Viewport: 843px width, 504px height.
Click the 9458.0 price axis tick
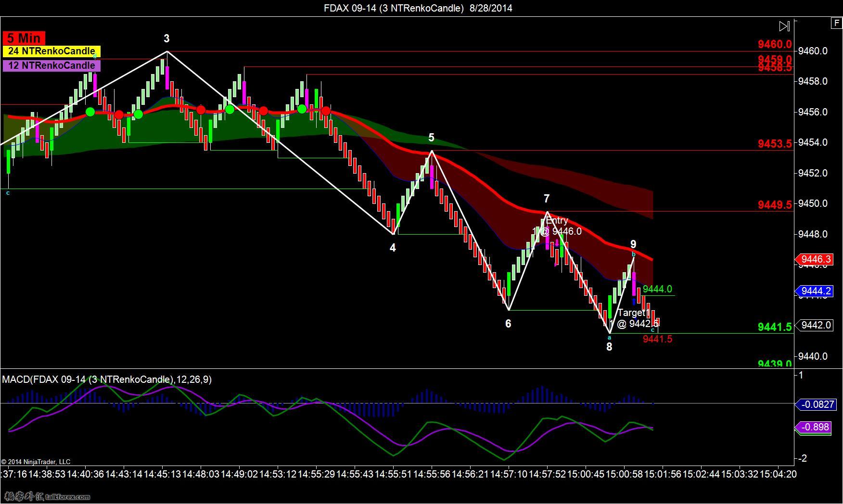(813, 81)
